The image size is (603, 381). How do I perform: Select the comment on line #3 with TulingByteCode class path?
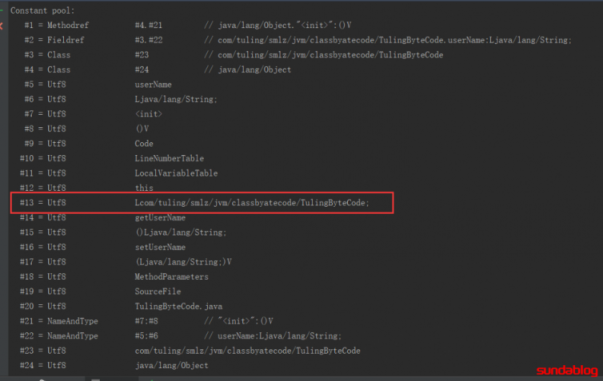tap(323, 55)
